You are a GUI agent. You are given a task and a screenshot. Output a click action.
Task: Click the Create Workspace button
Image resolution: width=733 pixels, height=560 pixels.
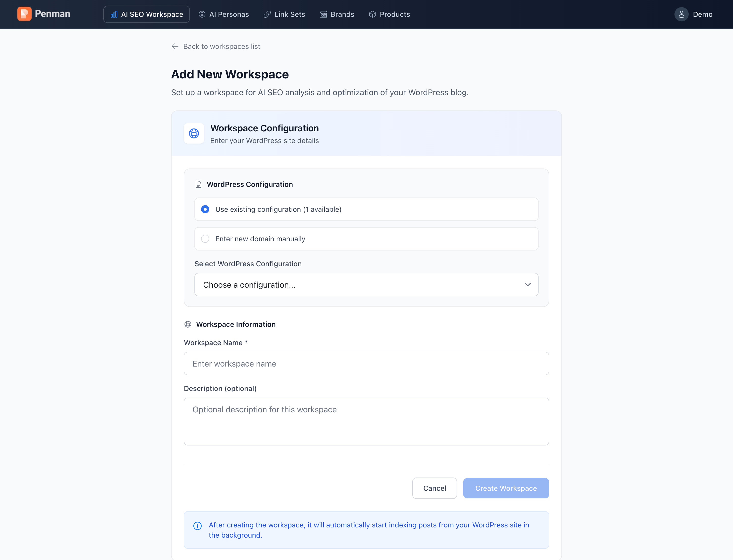pos(506,488)
